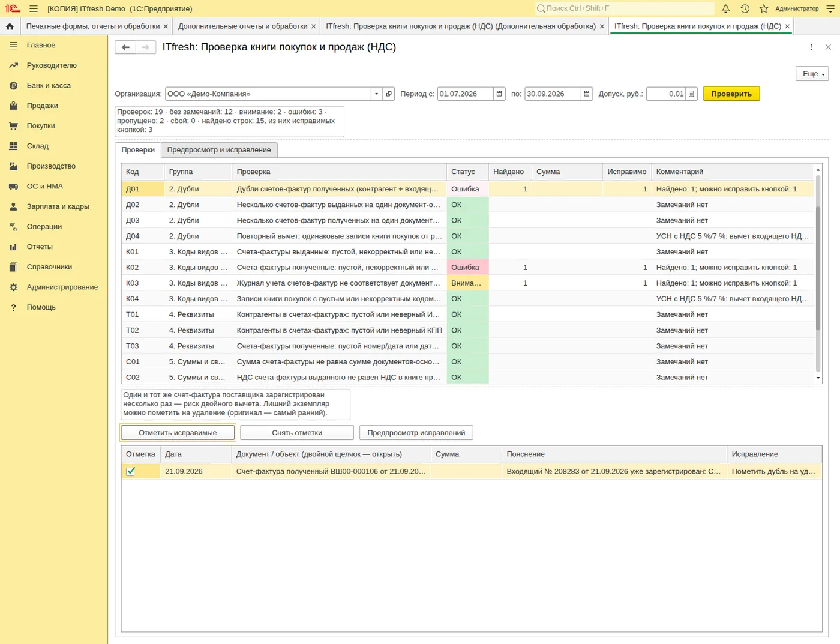The width and height of the screenshot is (840, 644).
Task: Focus the search field Поиск Ctrl+Shift+F
Action: pos(624,8)
